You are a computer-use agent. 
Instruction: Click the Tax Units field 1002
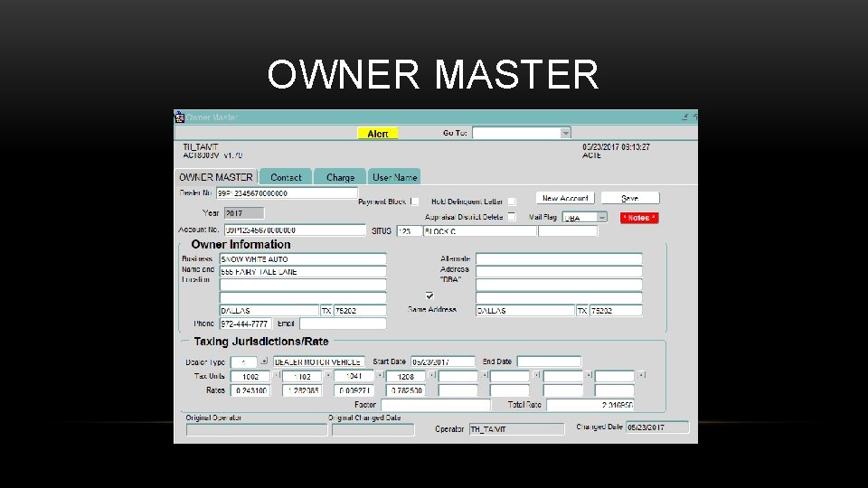[x=250, y=376]
